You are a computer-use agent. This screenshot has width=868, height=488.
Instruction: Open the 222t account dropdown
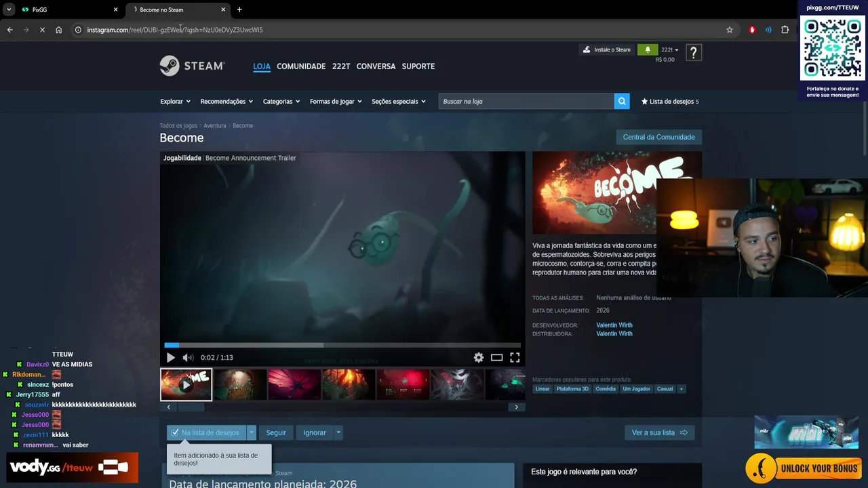[669, 49]
